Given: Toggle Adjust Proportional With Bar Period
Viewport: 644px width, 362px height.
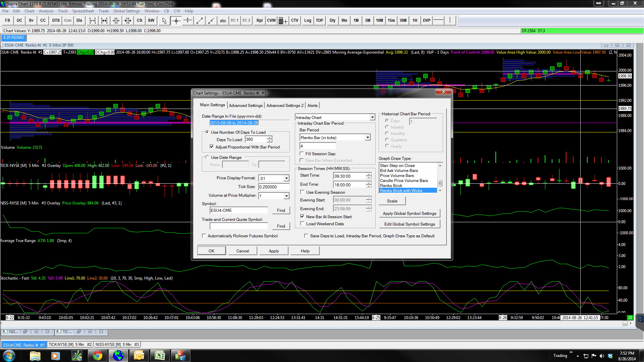Looking at the screenshot, I should pyautogui.click(x=212, y=147).
